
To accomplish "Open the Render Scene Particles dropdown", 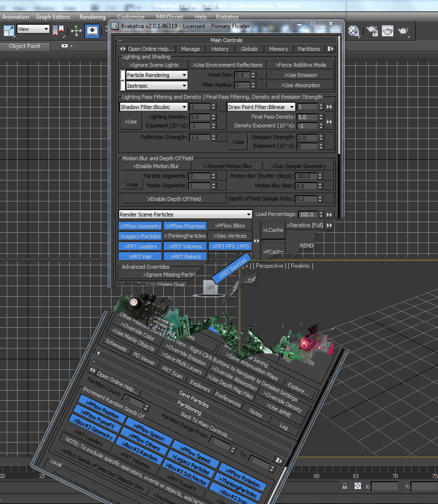I will coord(185,214).
